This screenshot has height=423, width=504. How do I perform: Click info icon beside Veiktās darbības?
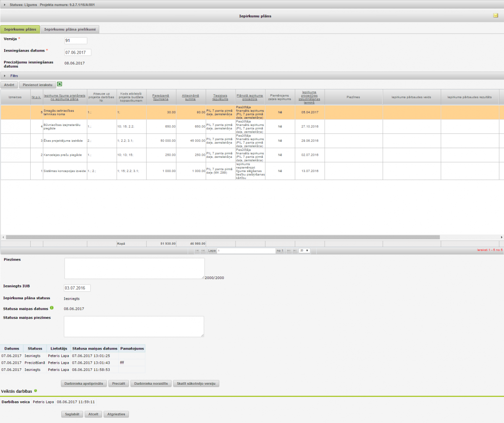coord(35,391)
